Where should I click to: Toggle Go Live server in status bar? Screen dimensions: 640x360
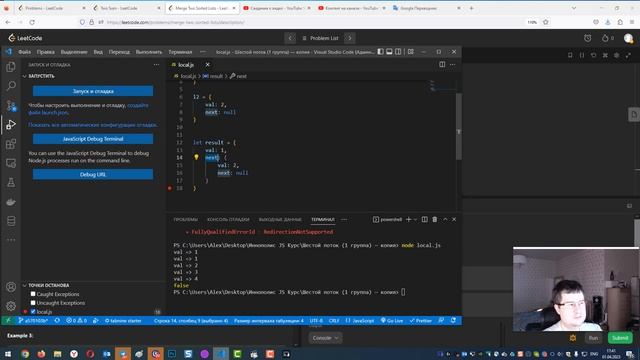(392, 320)
